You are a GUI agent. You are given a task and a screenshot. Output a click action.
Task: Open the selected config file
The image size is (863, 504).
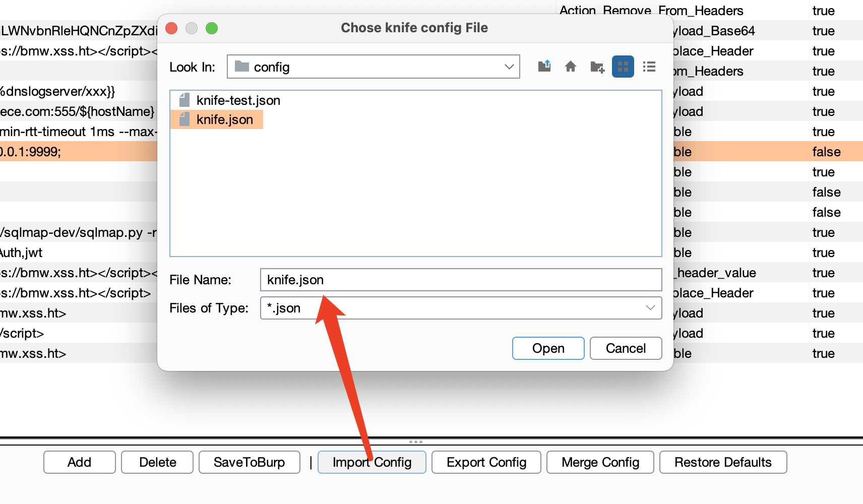pos(548,348)
